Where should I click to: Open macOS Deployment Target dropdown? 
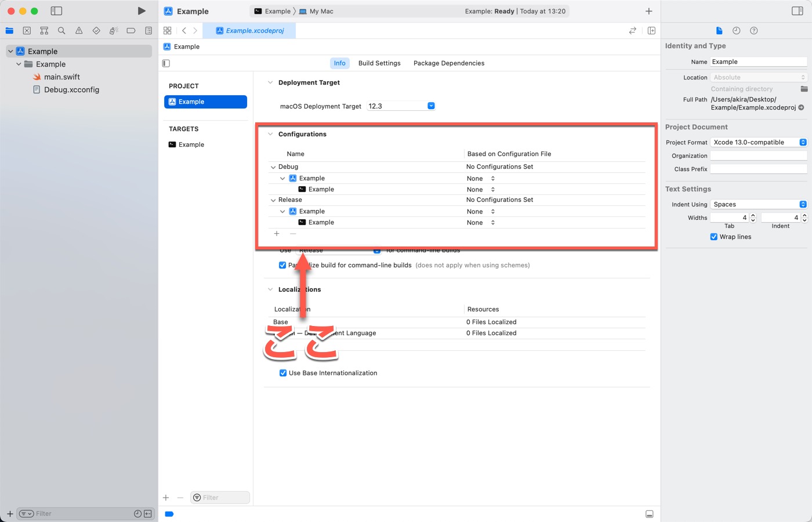pos(431,106)
